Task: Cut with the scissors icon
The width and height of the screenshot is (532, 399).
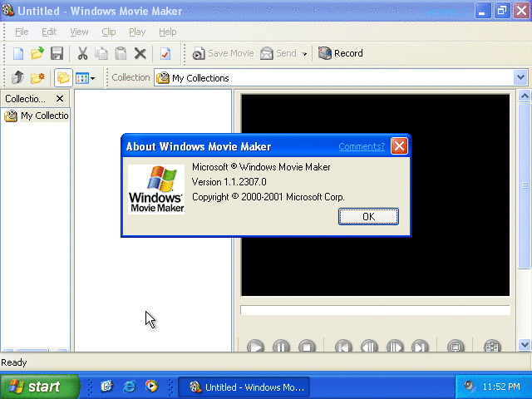Action: click(x=82, y=53)
